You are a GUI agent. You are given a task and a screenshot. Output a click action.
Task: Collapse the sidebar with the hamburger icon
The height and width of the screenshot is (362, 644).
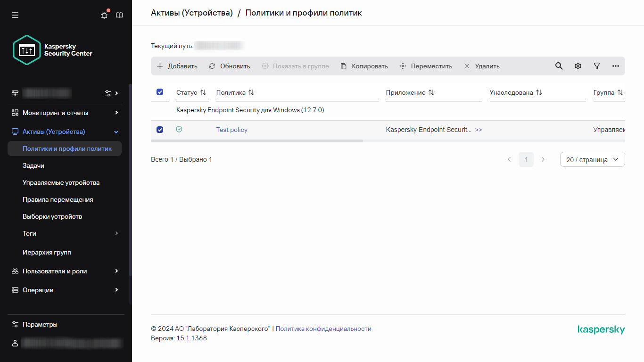point(15,15)
